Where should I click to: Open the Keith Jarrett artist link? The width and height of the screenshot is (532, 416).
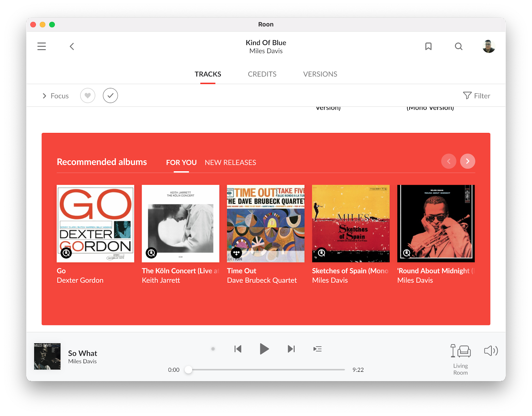(x=161, y=280)
